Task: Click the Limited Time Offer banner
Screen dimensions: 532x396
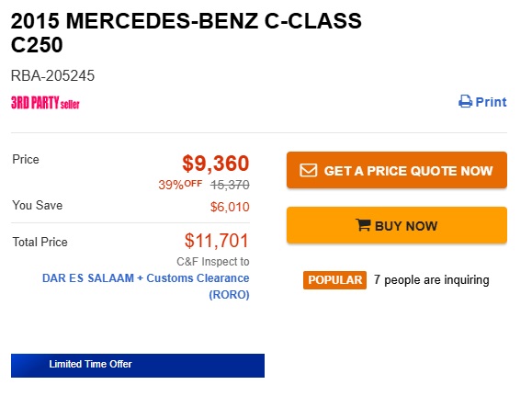Action: pyautogui.click(x=138, y=365)
